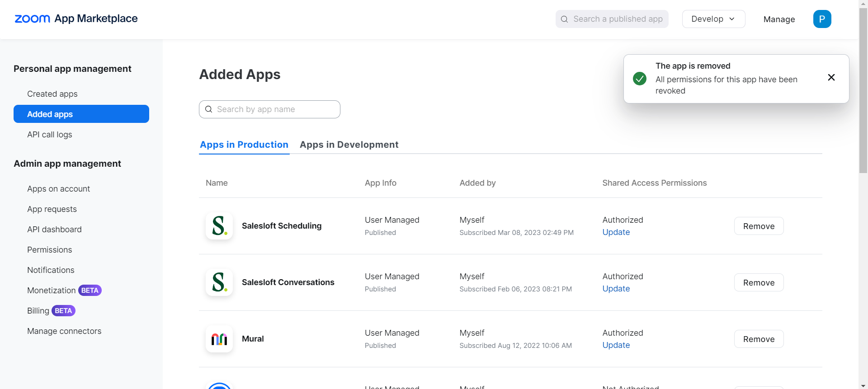Click the Salesloft Scheduling app icon
Screen dimensions: 868x389
pyautogui.click(x=219, y=226)
